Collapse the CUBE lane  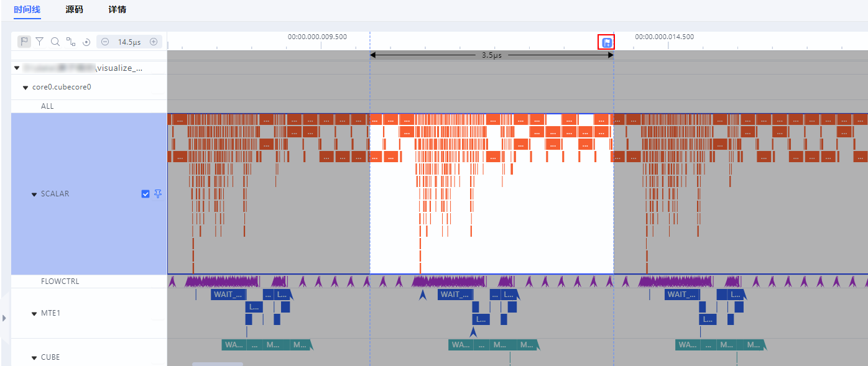tap(34, 358)
